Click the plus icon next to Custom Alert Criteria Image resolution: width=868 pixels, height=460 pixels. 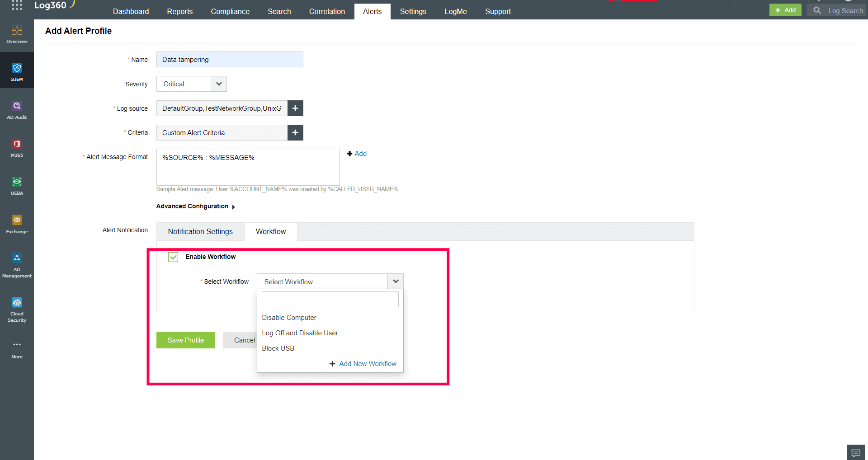point(295,132)
